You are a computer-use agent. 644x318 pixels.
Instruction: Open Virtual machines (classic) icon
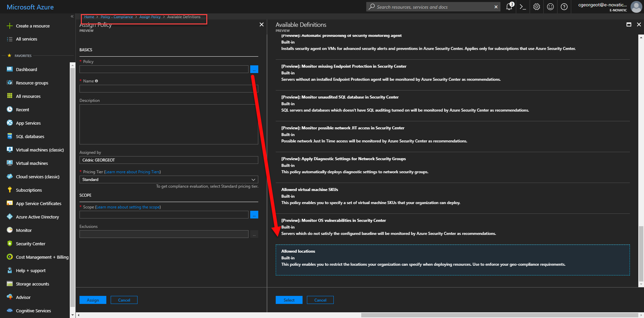point(10,150)
